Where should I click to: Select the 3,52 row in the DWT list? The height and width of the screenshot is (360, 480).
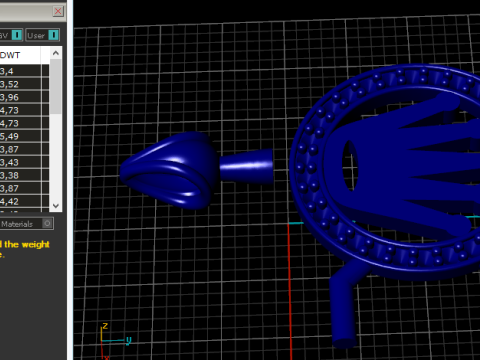tap(24, 84)
